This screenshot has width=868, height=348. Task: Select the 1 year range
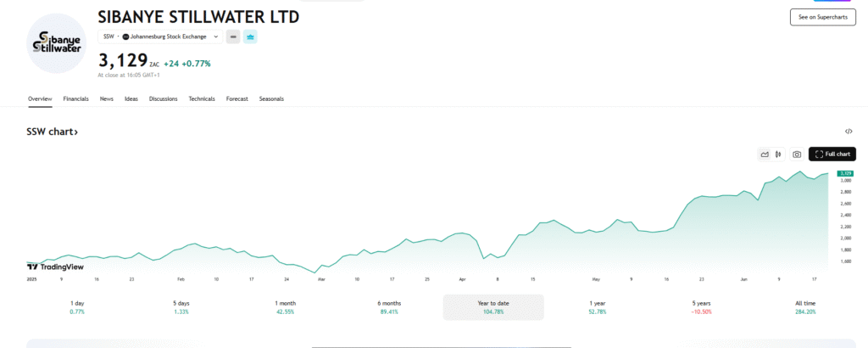point(598,307)
